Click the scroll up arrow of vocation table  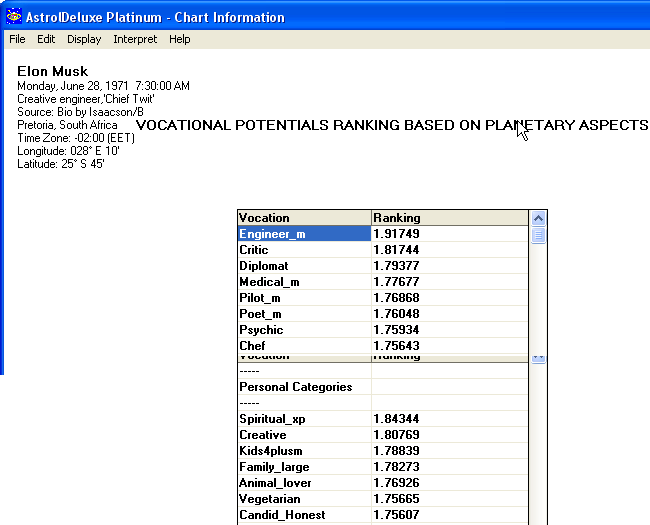coord(538,218)
